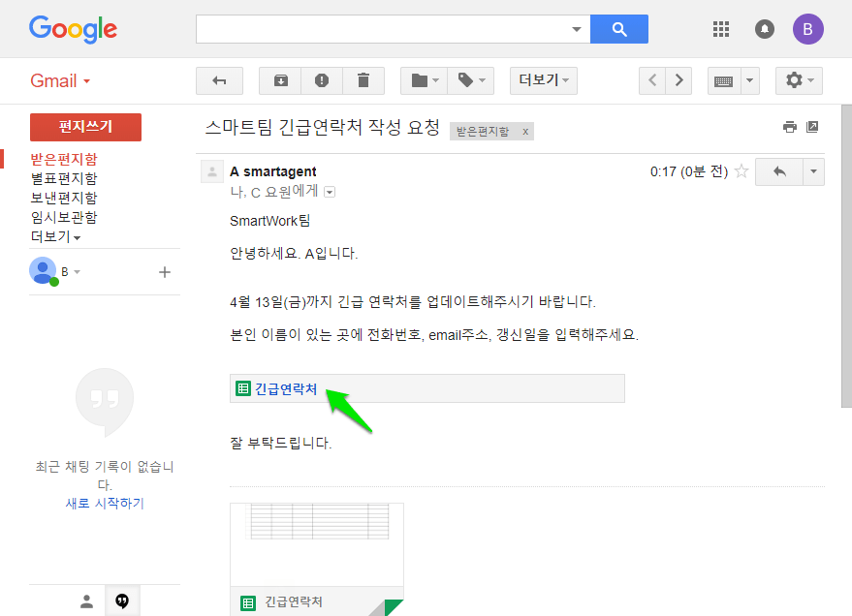The height and width of the screenshot is (616, 852).
Task: Star the 긴급연락처 request email
Action: 742,170
